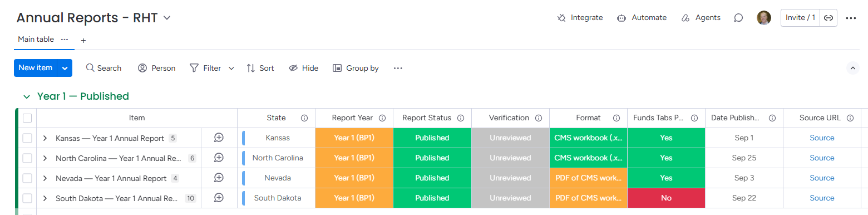Switch to the Main table tab

(x=36, y=40)
